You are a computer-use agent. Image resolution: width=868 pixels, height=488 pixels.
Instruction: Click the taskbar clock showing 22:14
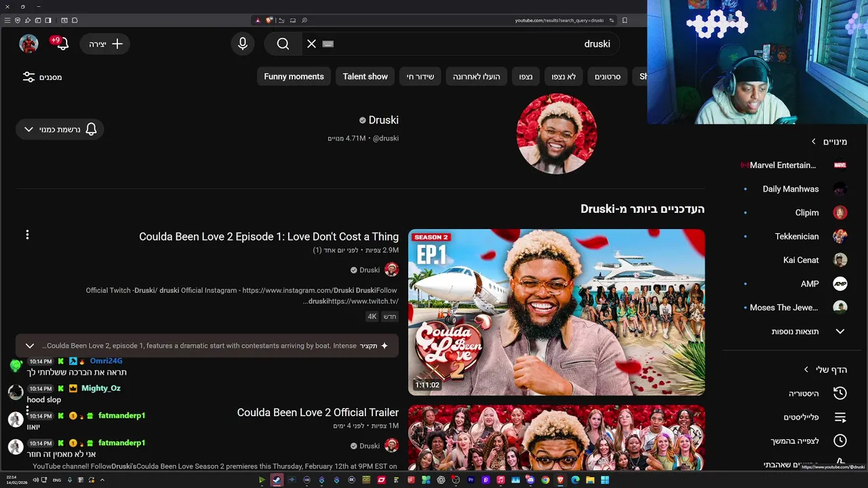16,480
